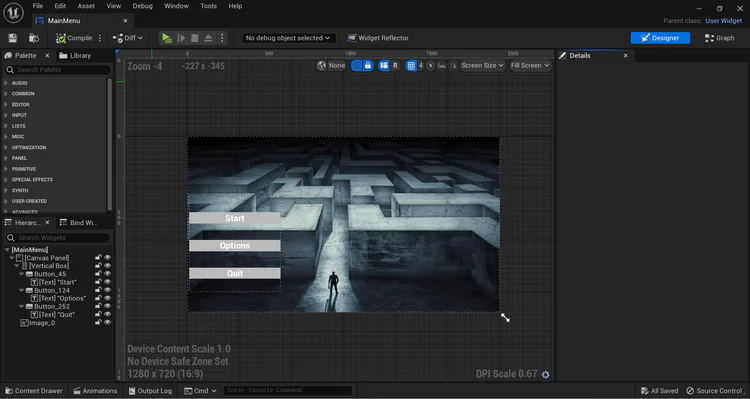The width and height of the screenshot is (750, 399).
Task: Toggle lock on Button_252
Action: (98, 307)
